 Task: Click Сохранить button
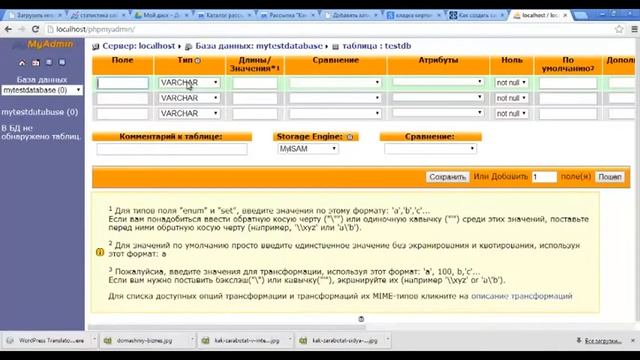click(448, 177)
